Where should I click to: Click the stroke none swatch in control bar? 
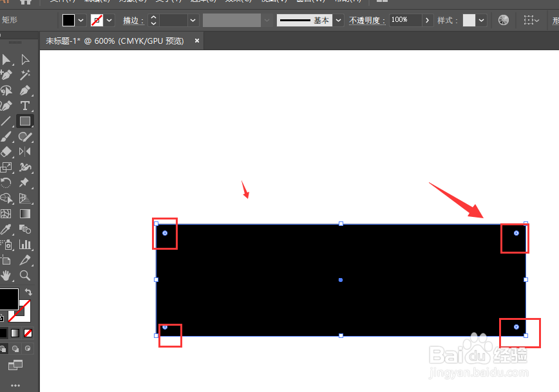pos(97,21)
